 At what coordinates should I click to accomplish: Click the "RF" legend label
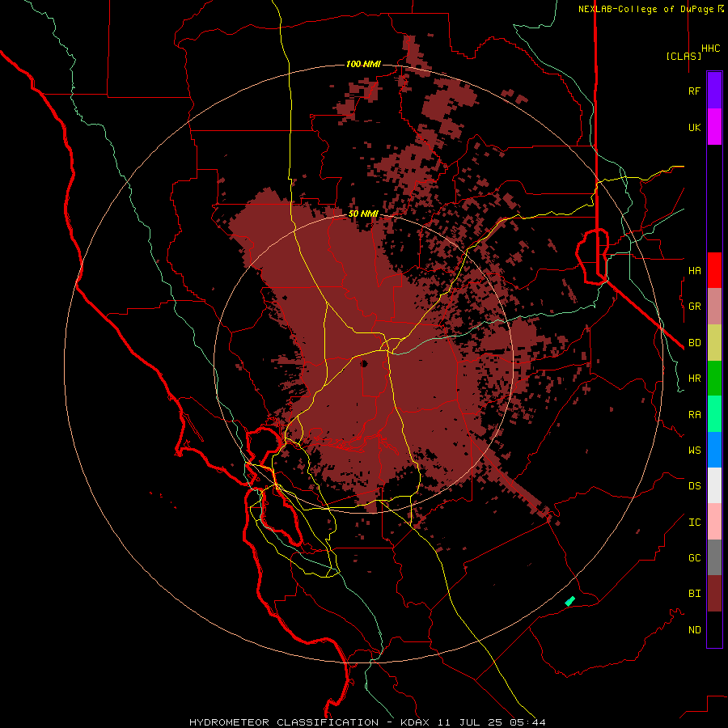coord(694,91)
